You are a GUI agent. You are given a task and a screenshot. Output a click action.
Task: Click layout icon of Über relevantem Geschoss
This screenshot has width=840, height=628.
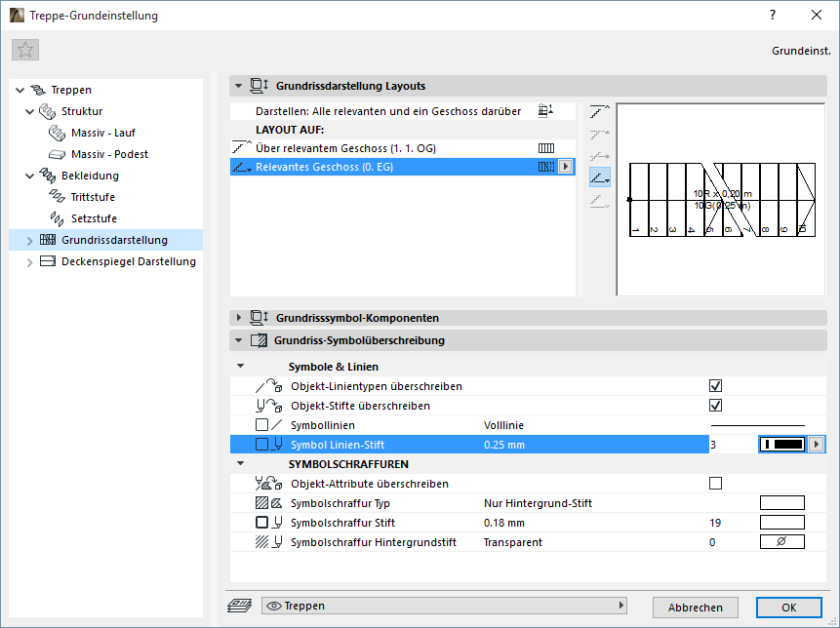click(x=546, y=148)
